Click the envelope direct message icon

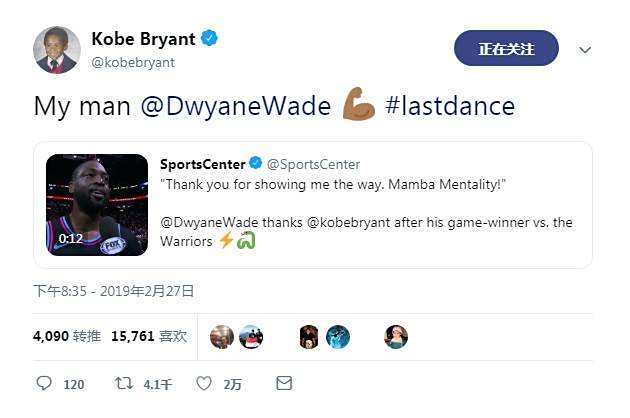pos(284,383)
